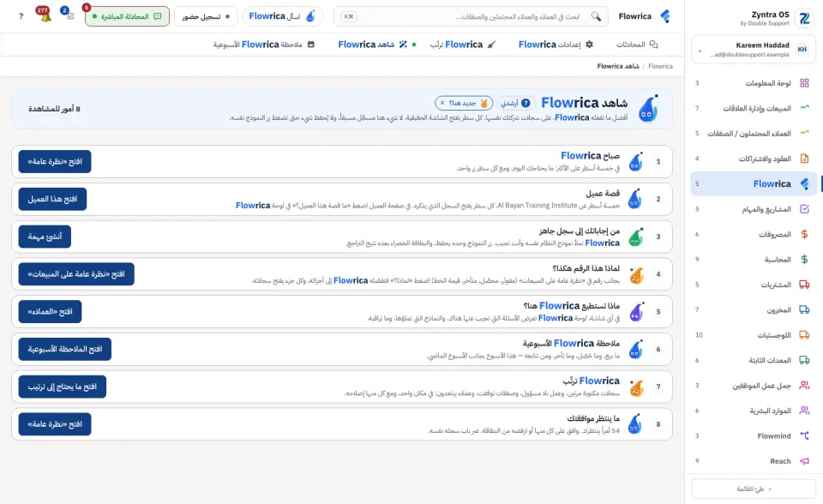The image size is (823, 504).
Task: Open المبيعات وإدارة العلاقات sidebar icon
Action: click(x=804, y=108)
